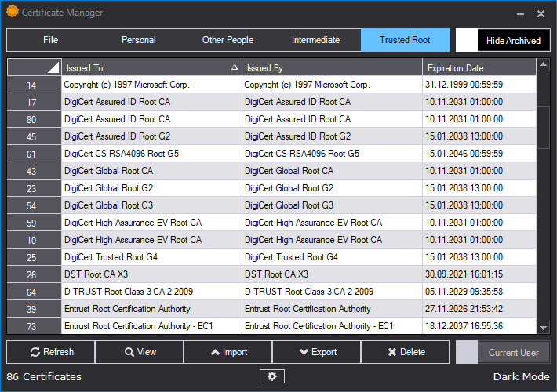Screen dimensions: 557x392
Task: Select row header 23
Action: [34, 188]
